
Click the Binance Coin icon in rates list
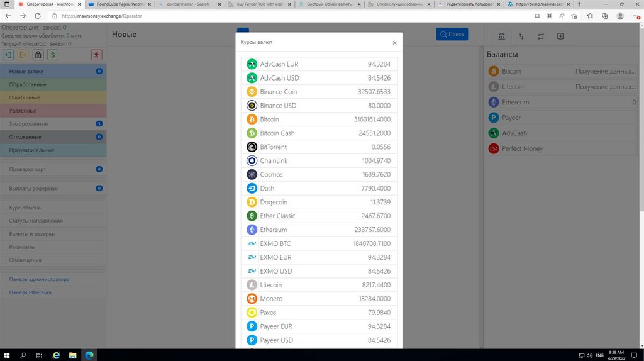pyautogui.click(x=252, y=92)
